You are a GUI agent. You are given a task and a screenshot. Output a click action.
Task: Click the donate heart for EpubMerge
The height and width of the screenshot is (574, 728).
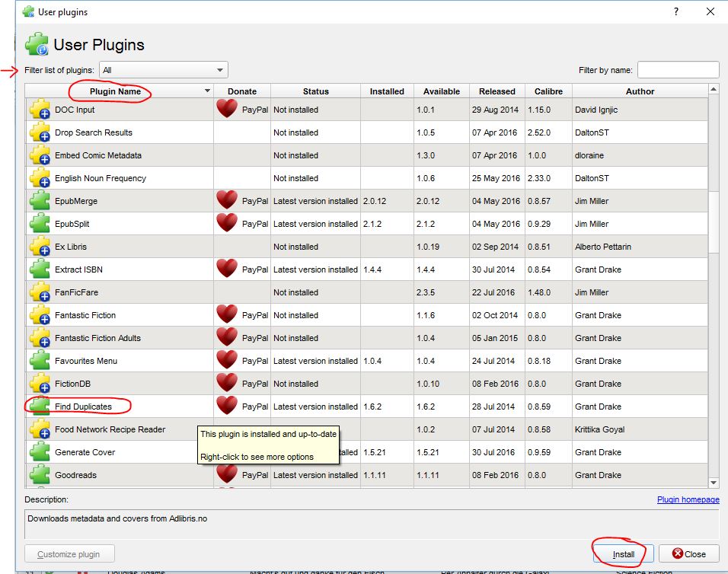tap(227, 200)
